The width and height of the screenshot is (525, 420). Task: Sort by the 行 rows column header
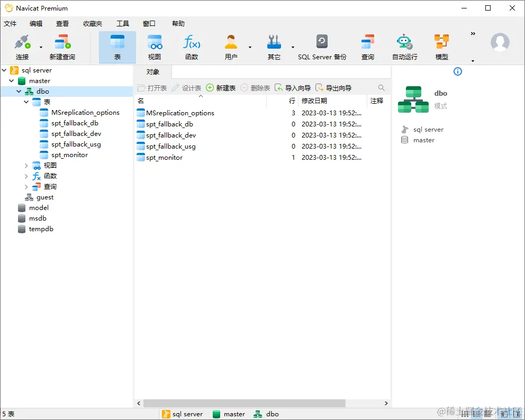(x=282, y=101)
